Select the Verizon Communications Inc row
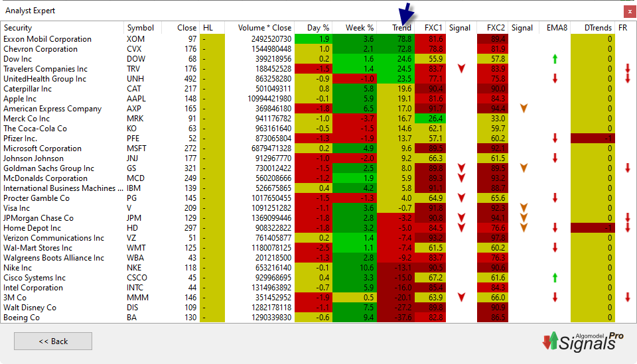637x364 pixels. click(318, 238)
